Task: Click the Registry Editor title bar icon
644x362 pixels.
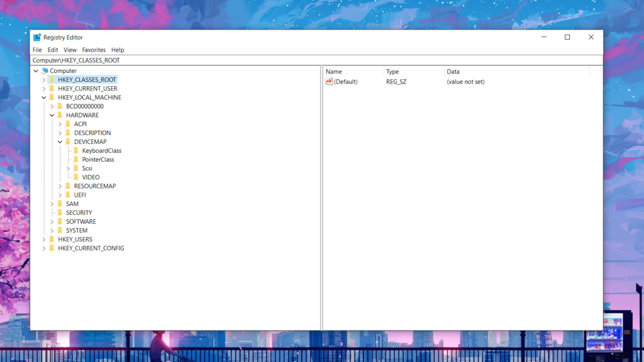Action: coord(37,37)
